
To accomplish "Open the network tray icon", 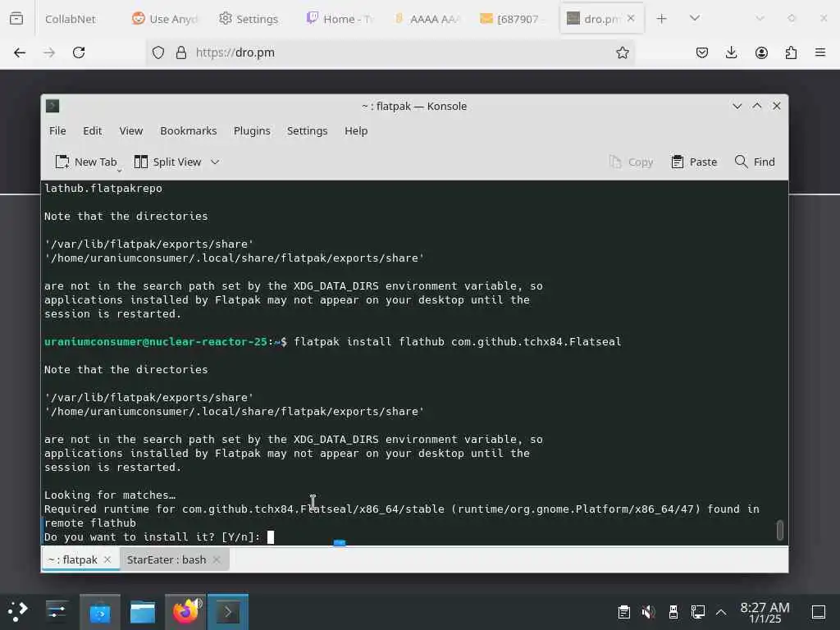I will (697, 611).
